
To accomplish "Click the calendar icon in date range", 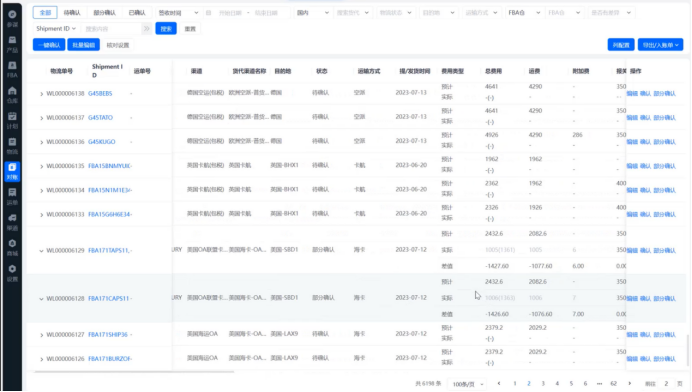I will coord(209,13).
